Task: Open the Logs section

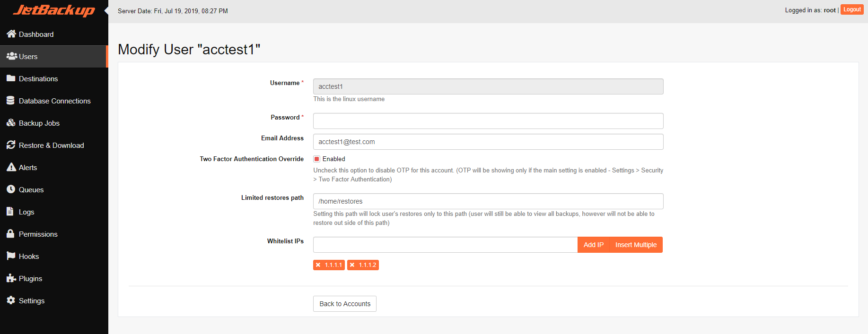Action: coord(54,212)
